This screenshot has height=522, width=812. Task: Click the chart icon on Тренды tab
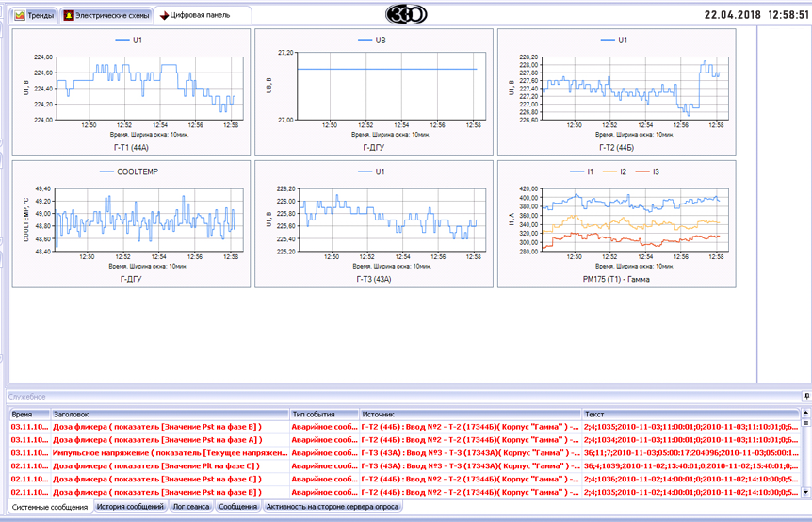[20, 15]
